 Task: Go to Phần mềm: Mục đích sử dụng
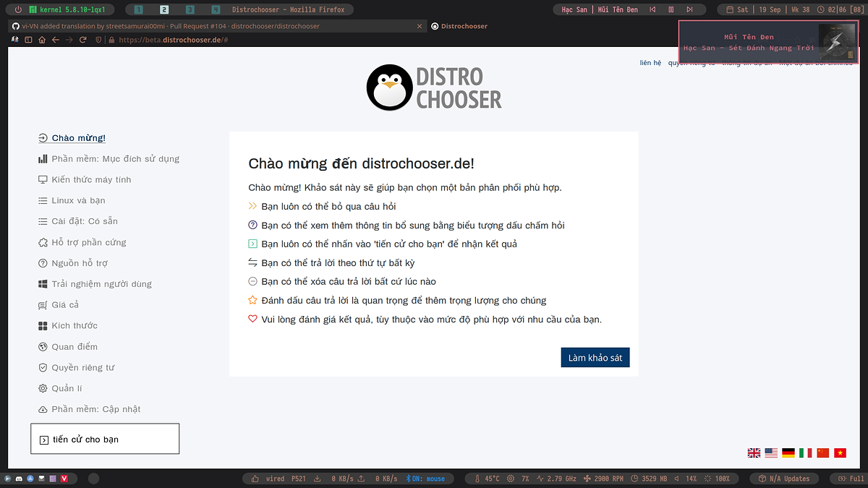109,159
